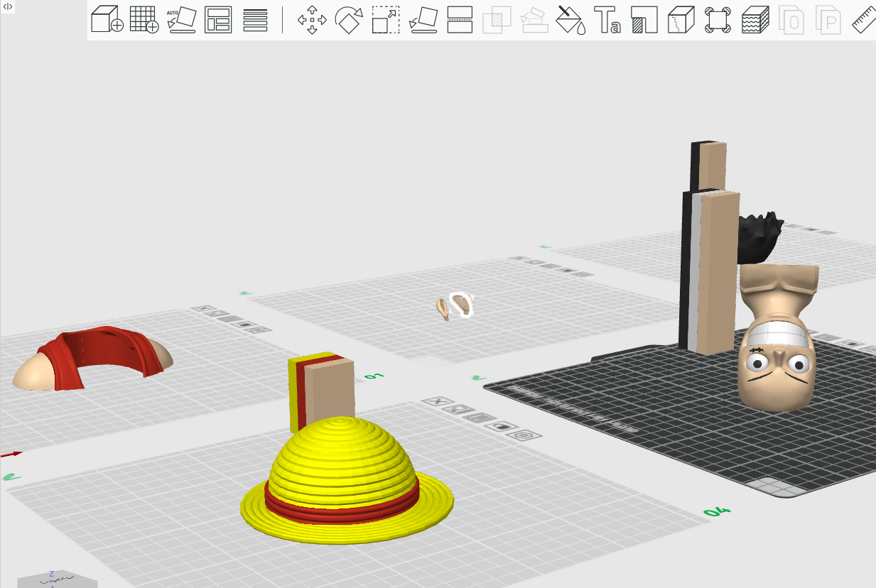The image size is (876, 588).
Task: Run Auto orient from the toolbar
Action: tap(181, 19)
